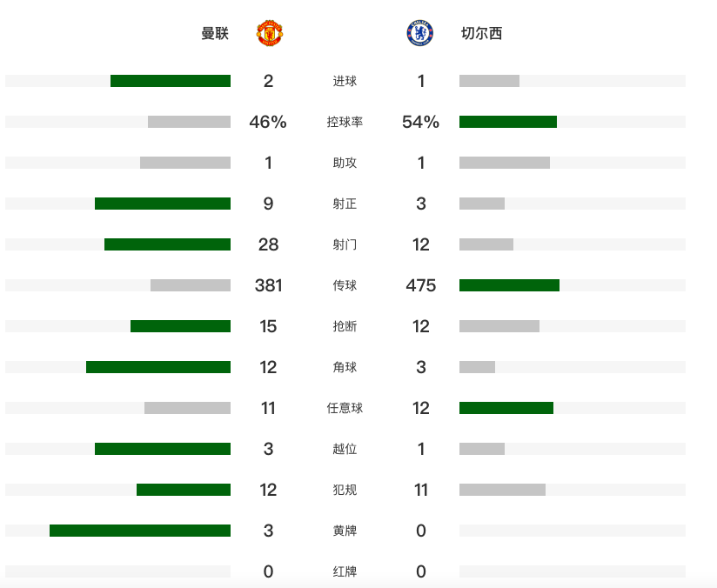This screenshot has width=717, height=588.
Task: Click Manchester United's green yellow-card bar
Action: 140,531
